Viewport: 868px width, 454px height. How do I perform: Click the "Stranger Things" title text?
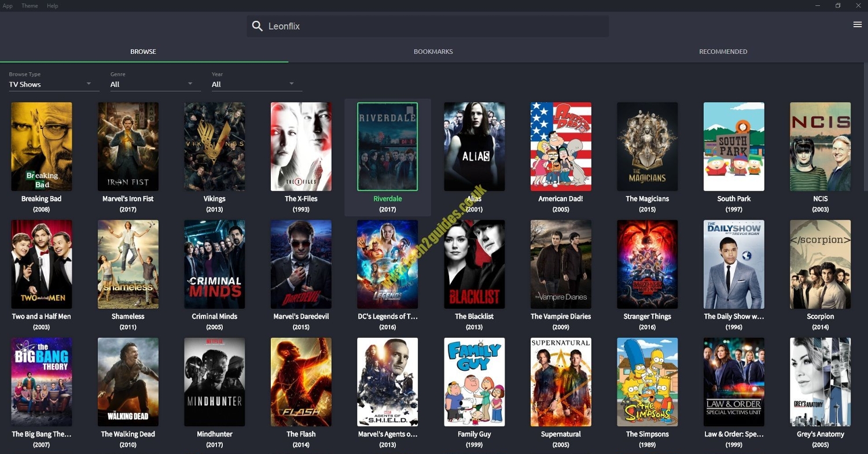(648, 316)
